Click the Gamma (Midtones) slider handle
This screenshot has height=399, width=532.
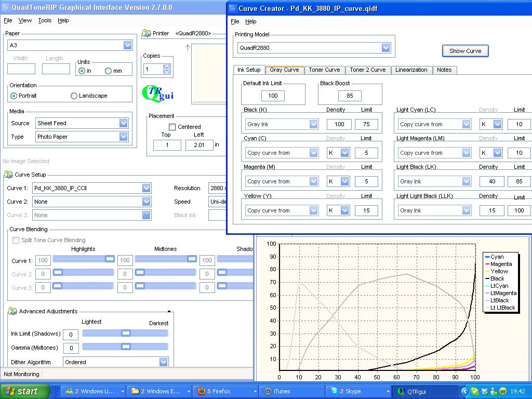(x=126, y=347)
